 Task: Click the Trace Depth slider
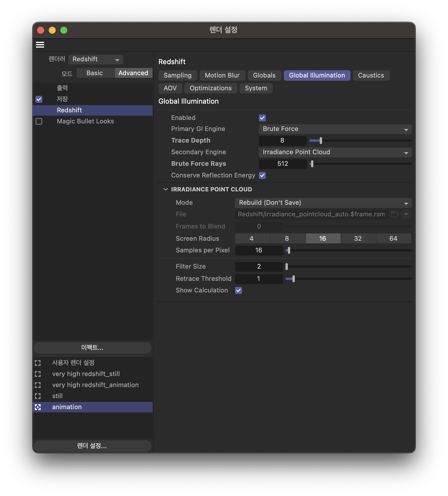coord(360,141)
